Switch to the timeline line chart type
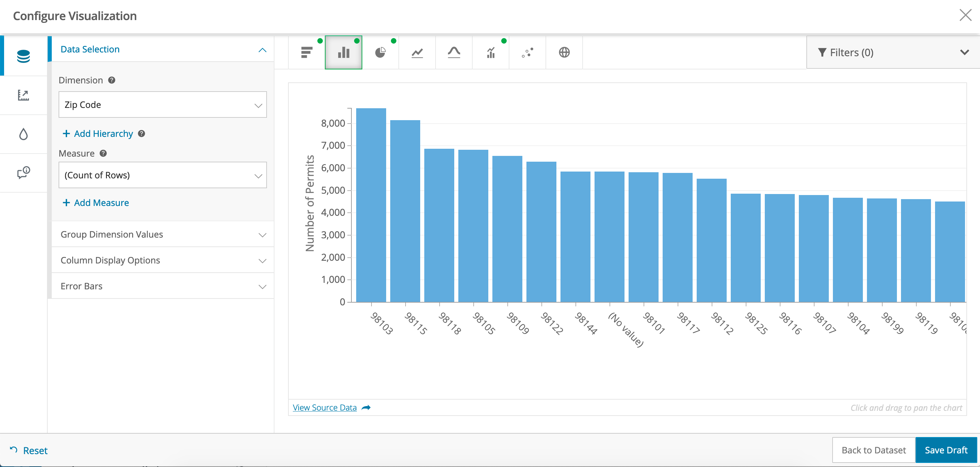 click(417, 52)
